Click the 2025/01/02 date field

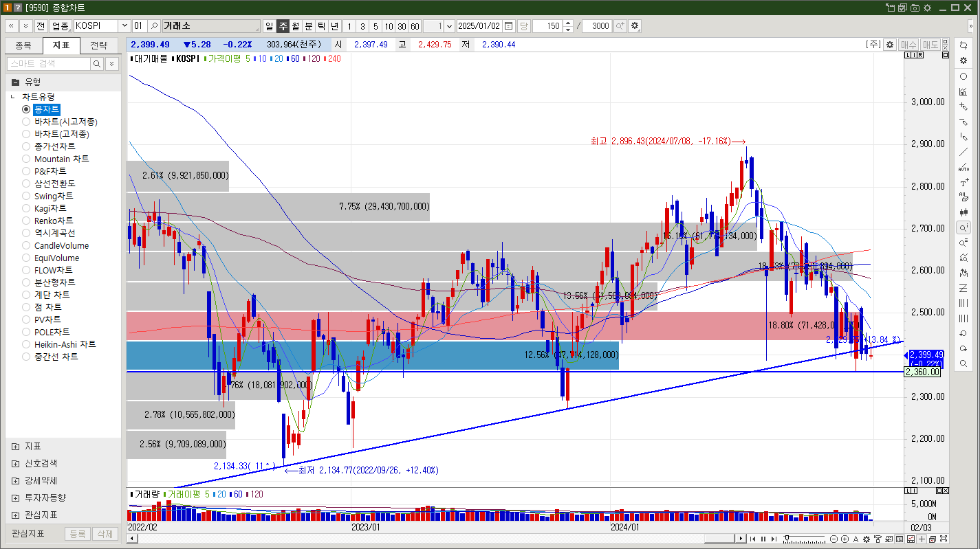479,26
